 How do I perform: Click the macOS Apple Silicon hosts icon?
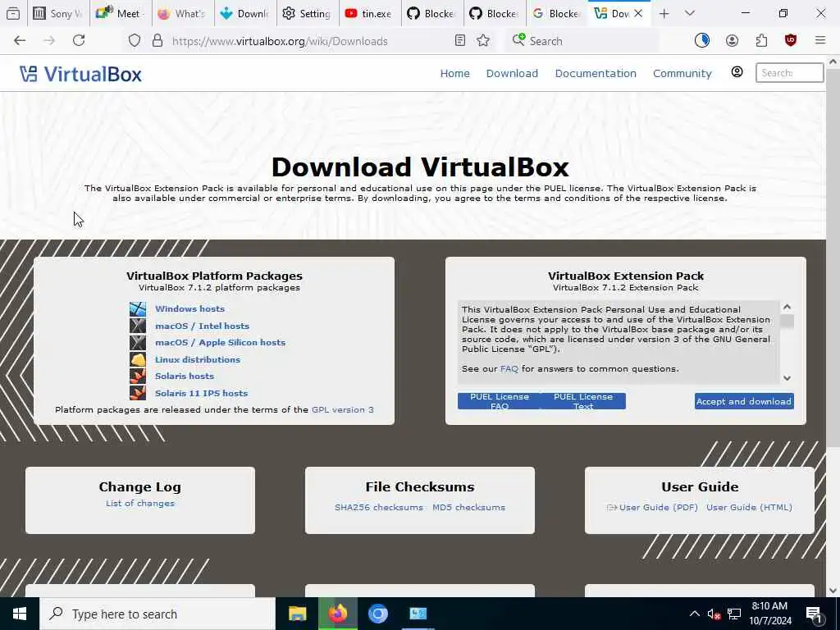[138, 342]
